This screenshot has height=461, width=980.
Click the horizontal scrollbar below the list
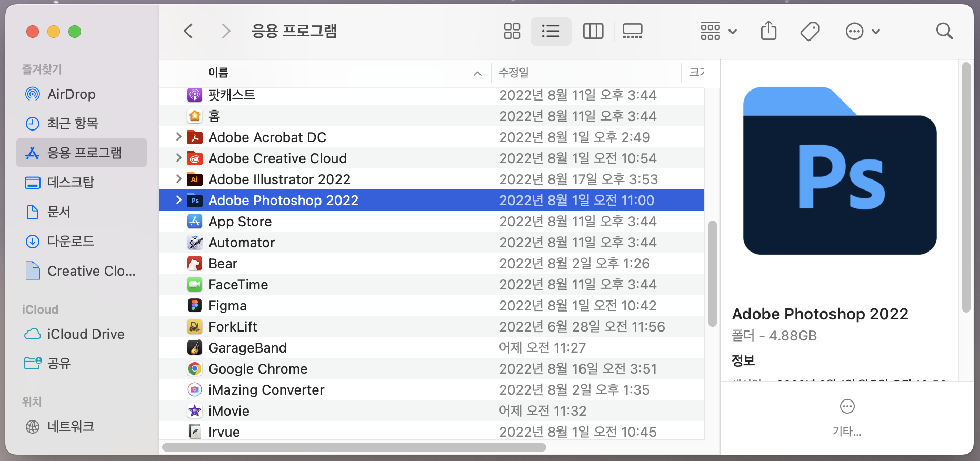click(354, 447)
